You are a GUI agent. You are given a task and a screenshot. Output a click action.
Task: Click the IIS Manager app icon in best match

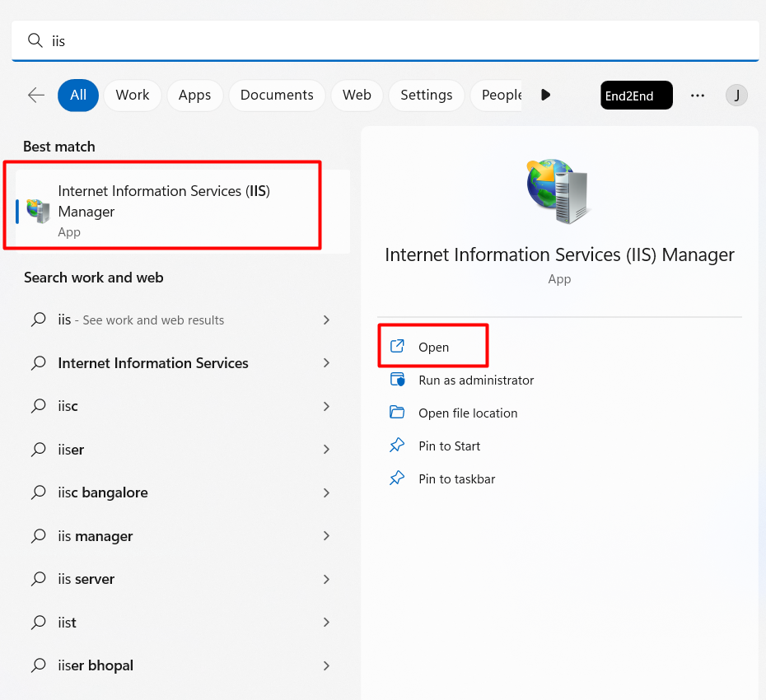38,211
